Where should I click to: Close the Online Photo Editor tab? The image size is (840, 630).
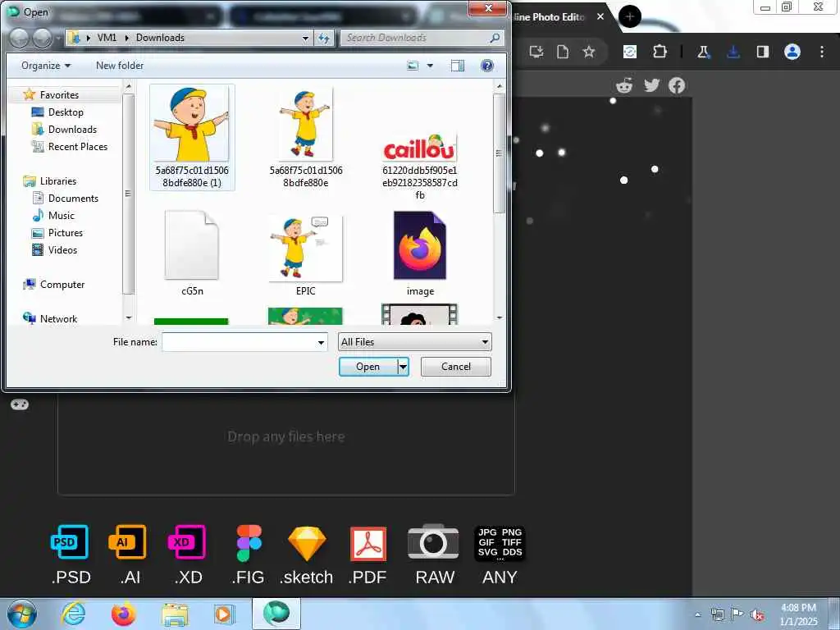click(x=600, y=16)
